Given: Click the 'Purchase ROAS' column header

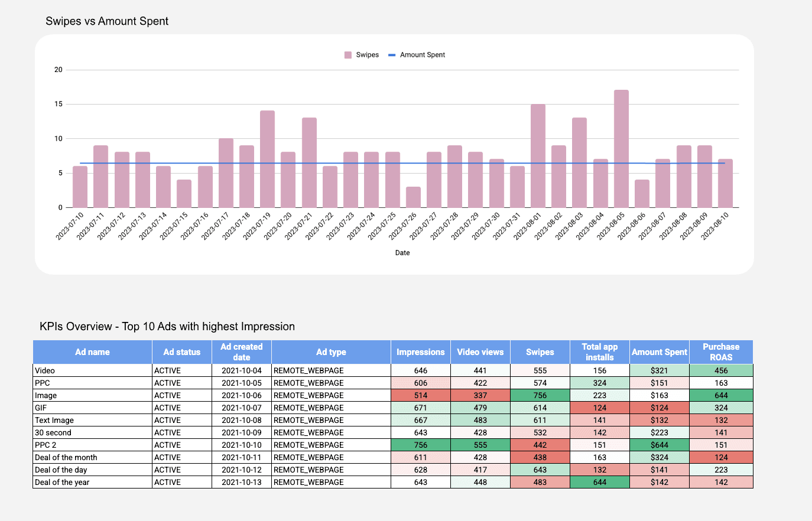Looking at the screenshot, I should [x=721, y=352].
